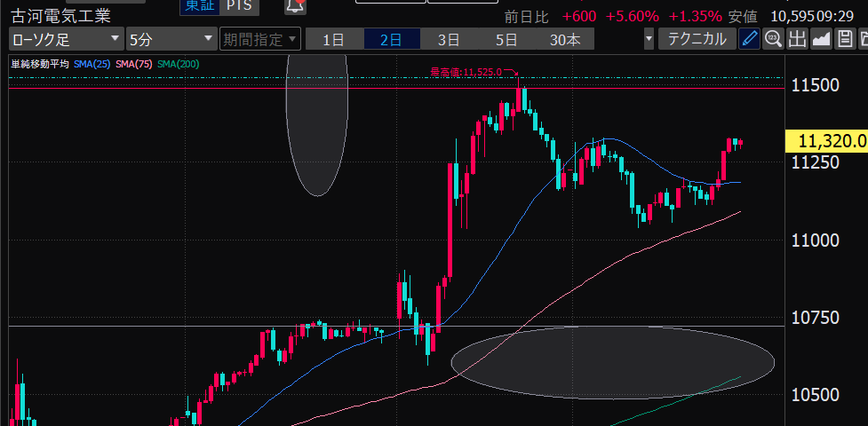Screen dimensions: 868x426
Task: Click the magnifier 123 value-inspect icon
Action: pos(773,39)
